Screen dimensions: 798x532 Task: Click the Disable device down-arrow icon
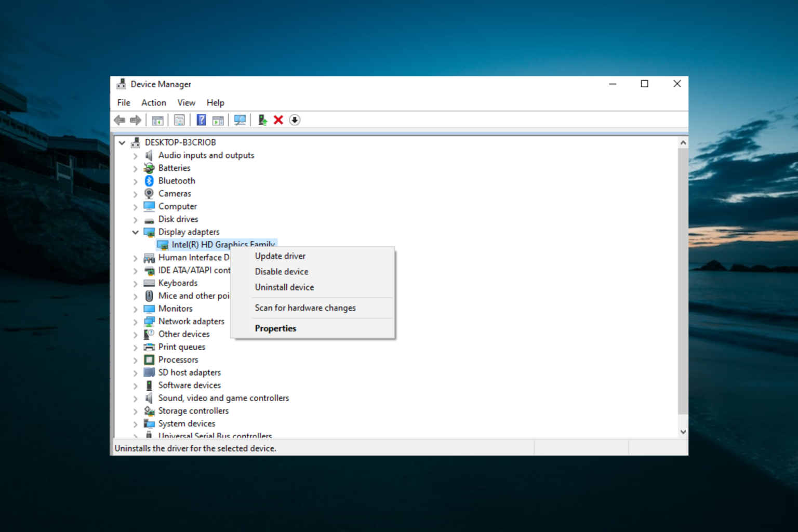[295, 120]
